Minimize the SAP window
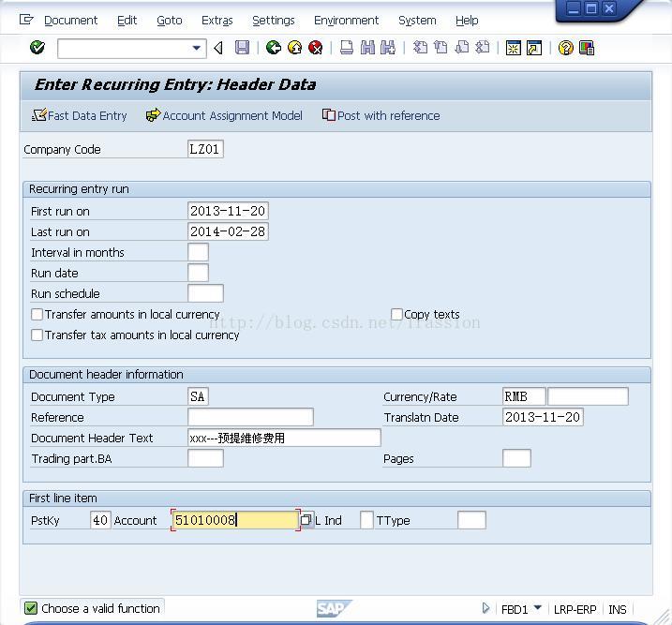The width and height of the screenshot is (672, 625). [x=574, y=8]
